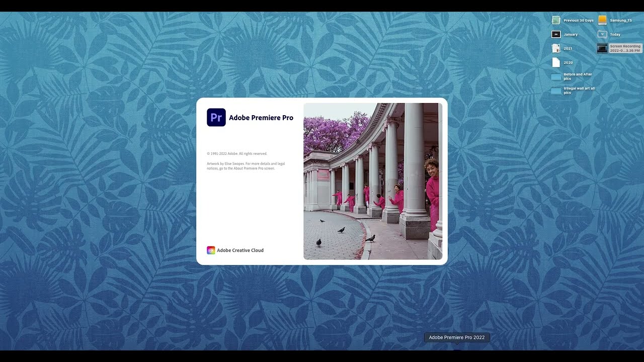Screen dimensions: 644x362
Task: Click the 'Artwork by Elise Swopes' notice text
Action: (246, 166)
